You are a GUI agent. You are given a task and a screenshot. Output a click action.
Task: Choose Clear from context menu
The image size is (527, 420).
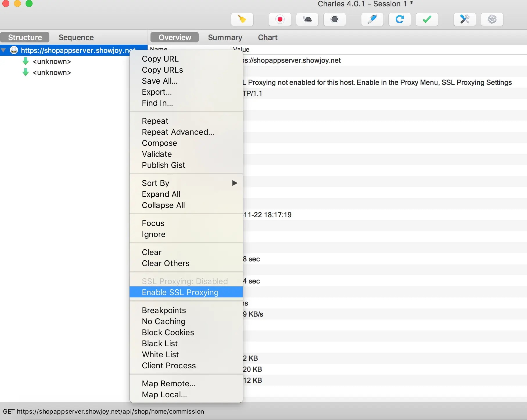[x=186, y=252]
